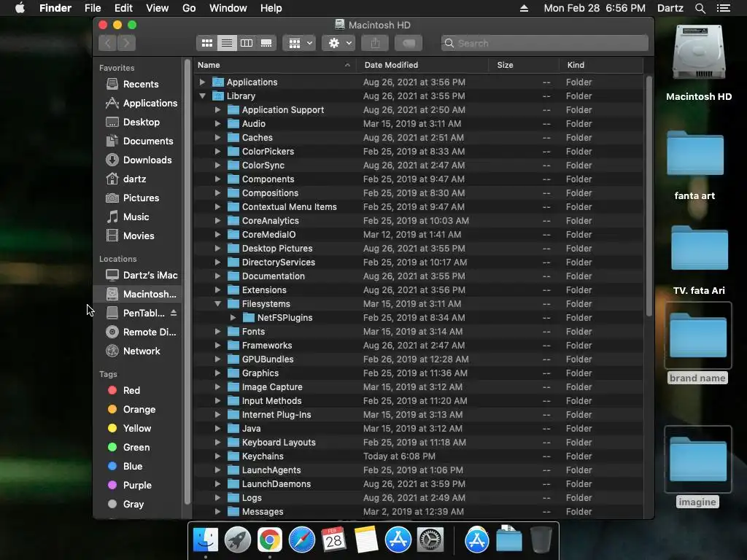Select the Logs folder row
Screen dimensions: 747x560
419,497
